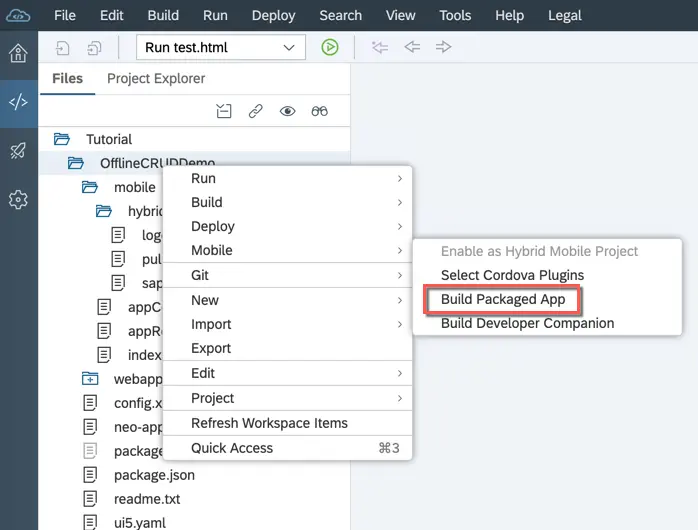Select the ui5.yaml file
698x530 pixels.
(140, 522)
